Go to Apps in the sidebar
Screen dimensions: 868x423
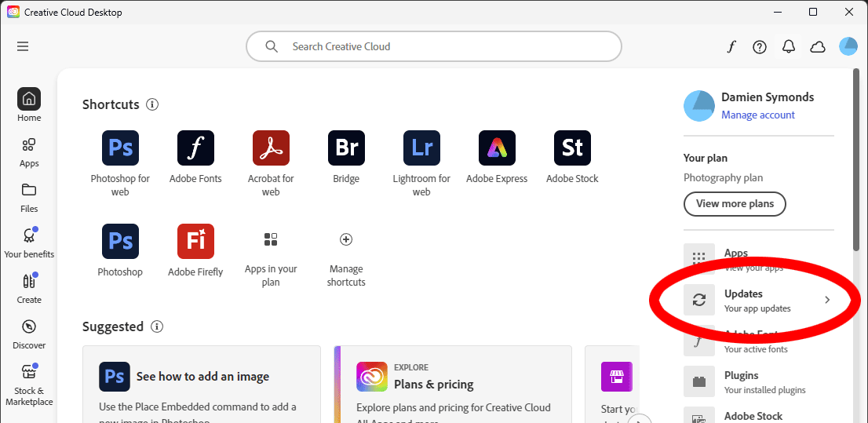(29, 152)
